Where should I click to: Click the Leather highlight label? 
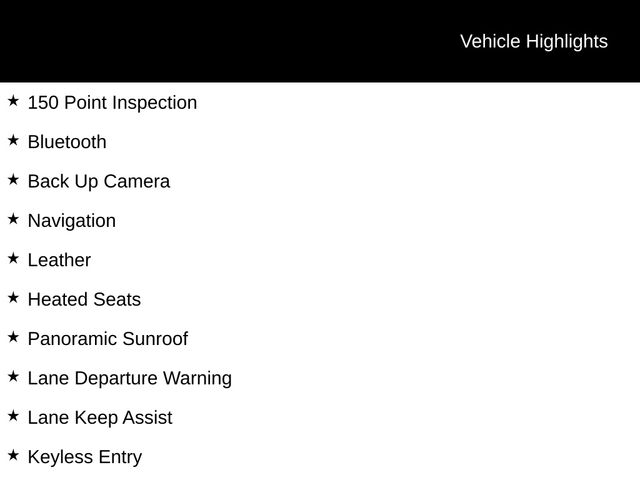tap(59, 260)
